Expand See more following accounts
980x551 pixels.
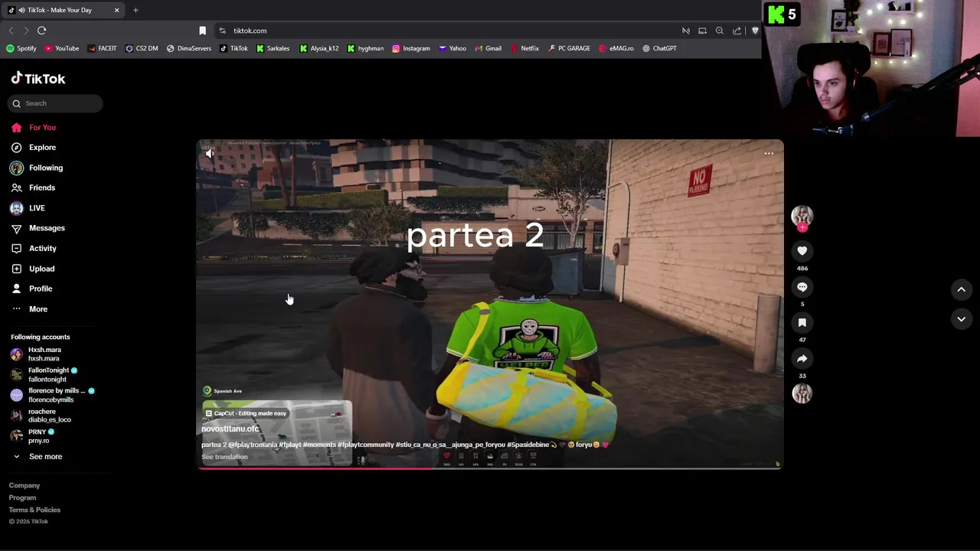click(x=37, y=457)
